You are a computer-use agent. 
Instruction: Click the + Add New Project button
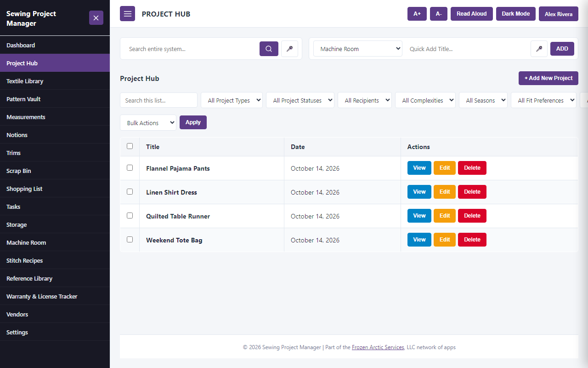pos(548,78)
